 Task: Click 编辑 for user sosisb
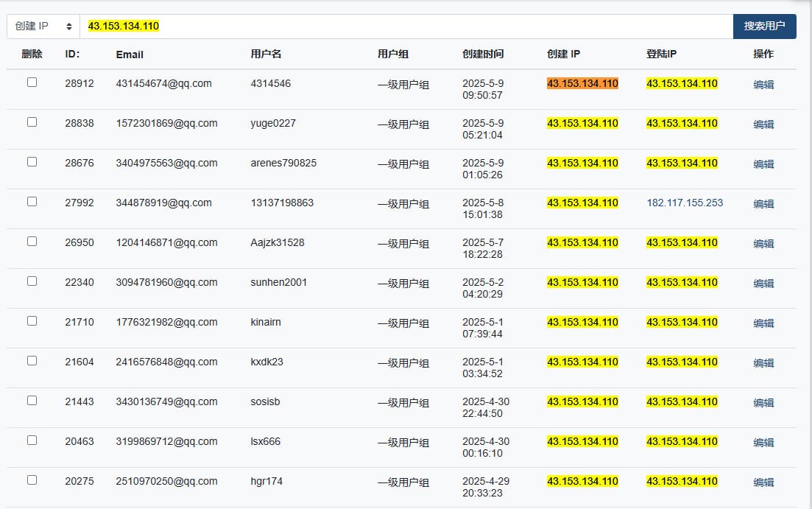coord(763,403)
